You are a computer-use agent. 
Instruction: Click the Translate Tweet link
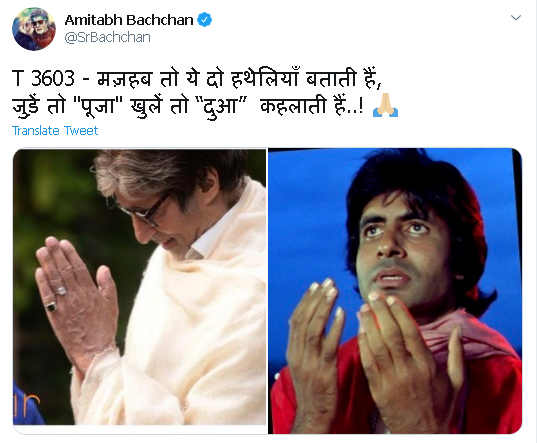coord(55,130)
